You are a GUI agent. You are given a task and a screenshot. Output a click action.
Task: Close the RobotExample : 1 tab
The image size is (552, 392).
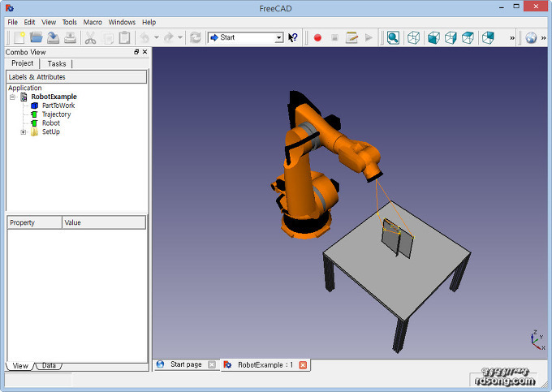pyautogui.click(x=303, y=365)
